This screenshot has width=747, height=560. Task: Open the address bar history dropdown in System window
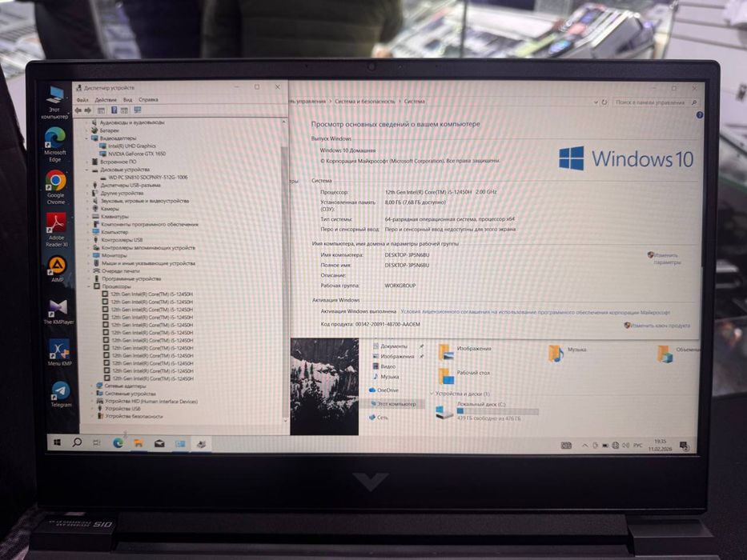(596, 102)
